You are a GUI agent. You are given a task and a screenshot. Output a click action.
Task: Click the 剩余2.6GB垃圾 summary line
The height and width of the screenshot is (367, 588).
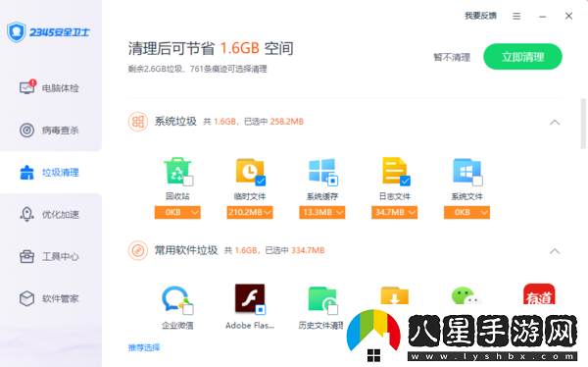pos(198,69)
